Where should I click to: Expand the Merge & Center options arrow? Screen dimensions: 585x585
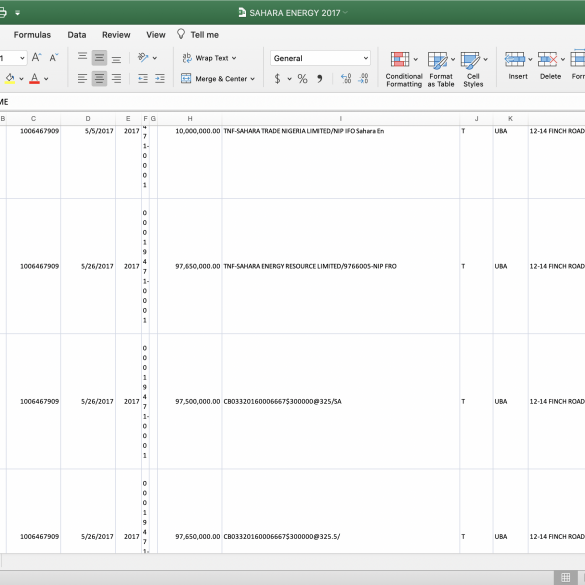[x=253, y=79]
